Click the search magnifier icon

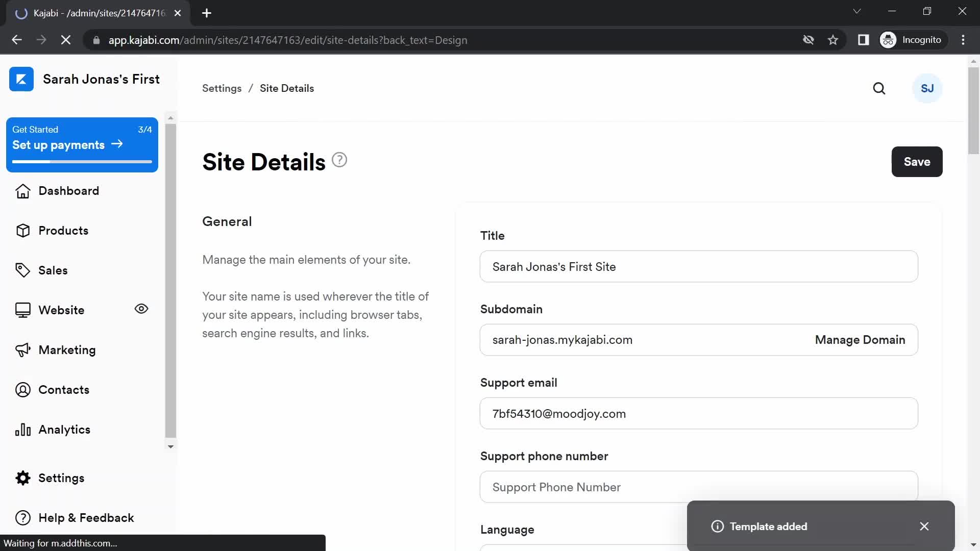(x=879, y=89)
